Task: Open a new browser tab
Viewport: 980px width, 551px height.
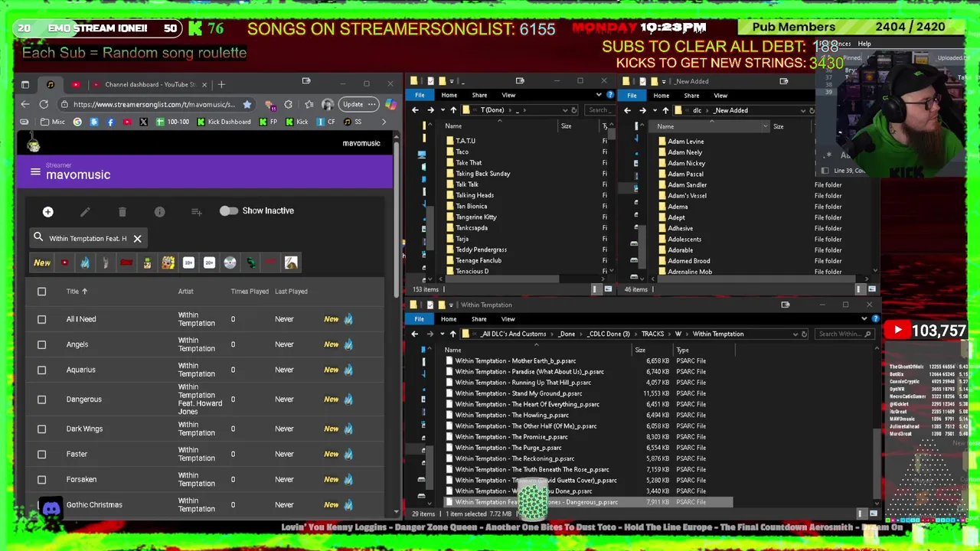Action: pyautogui.click(x=221, y=84)
